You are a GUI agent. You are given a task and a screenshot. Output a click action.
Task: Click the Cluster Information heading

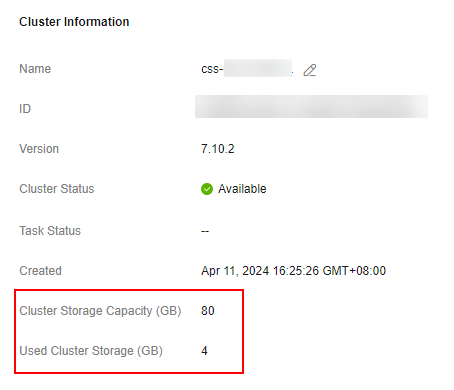(74, 22)
